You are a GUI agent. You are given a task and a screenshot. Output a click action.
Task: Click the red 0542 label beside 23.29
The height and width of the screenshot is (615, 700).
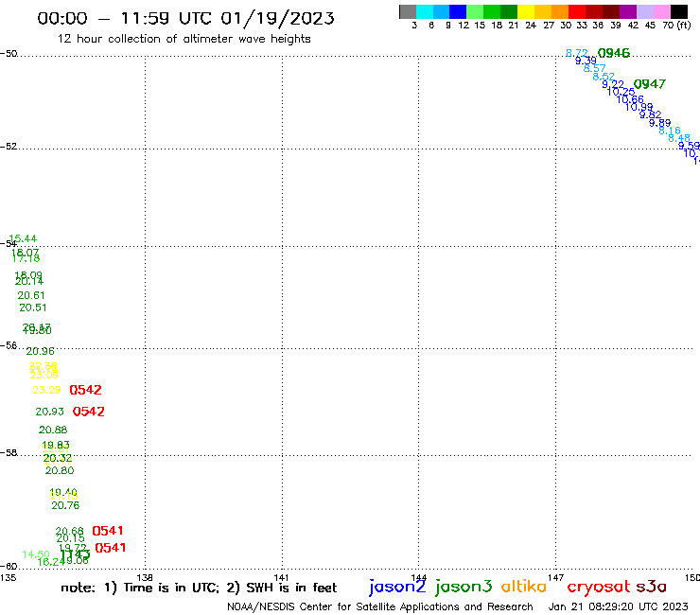tap(85, 390)
